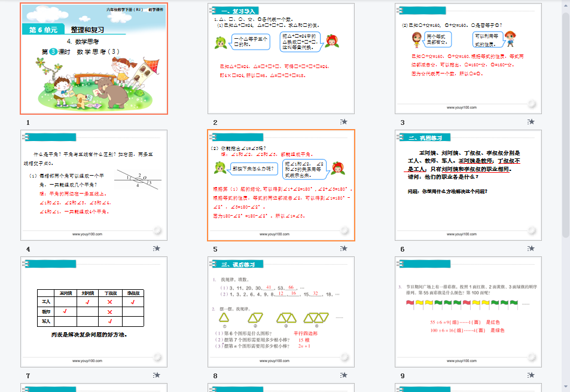The height and width of the screenshot is (392, 570).
Task: Select slide 8 thumbnail 三、课后练习
Action: [281, 312]
